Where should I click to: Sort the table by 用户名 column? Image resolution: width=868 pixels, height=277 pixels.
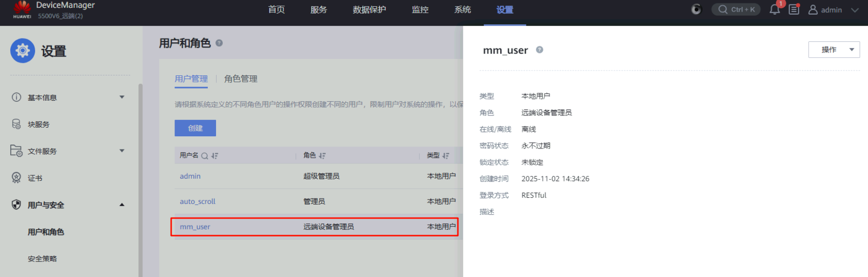(x=215, y=156)
